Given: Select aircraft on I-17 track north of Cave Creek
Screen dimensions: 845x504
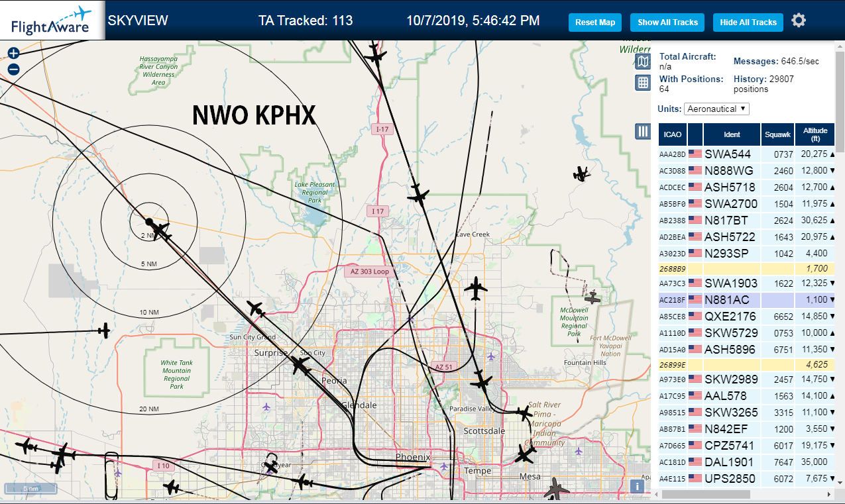Looking at the screenshot, I should click(418, 195).
